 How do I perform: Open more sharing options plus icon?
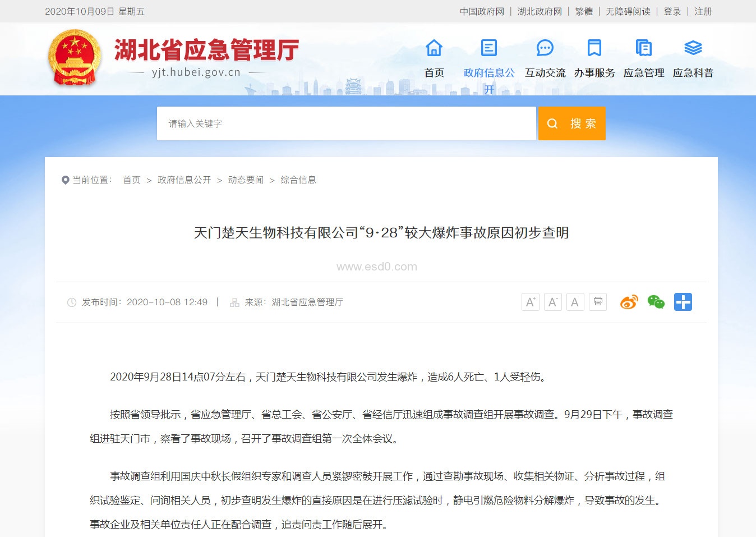click(683, 302)
